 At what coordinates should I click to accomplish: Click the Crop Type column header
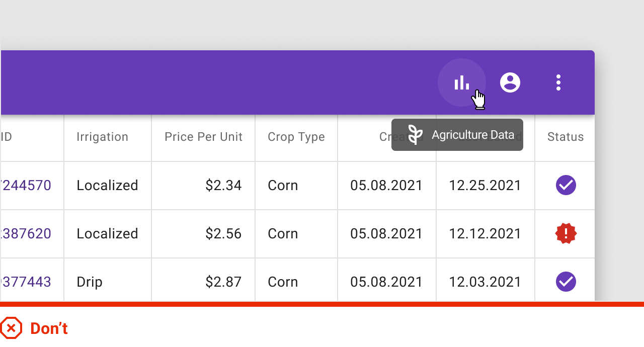(296, 137)
